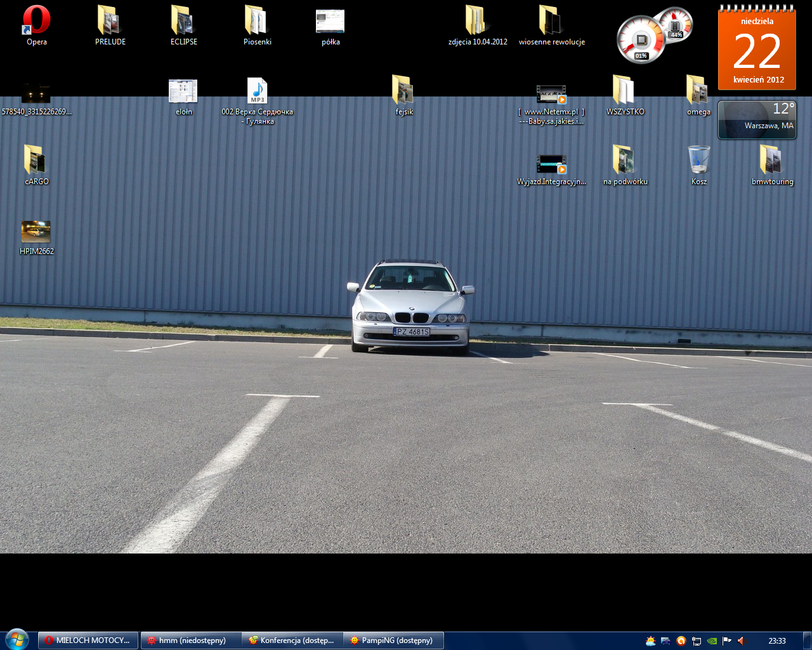Screen dimensions: 812x650
Task: Open the bmwtouring folder
Action: pos(772,165)
